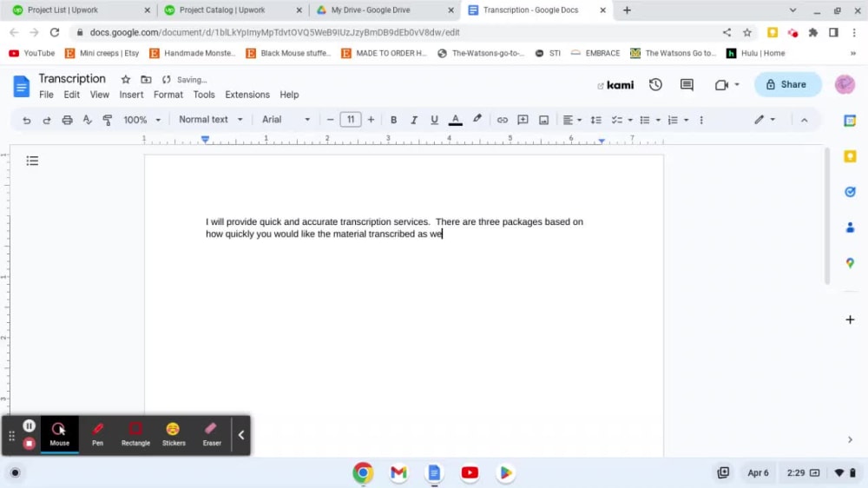The image size is (868, 488).
Task: Select the Paint format tool
Action: pos(108,120)
